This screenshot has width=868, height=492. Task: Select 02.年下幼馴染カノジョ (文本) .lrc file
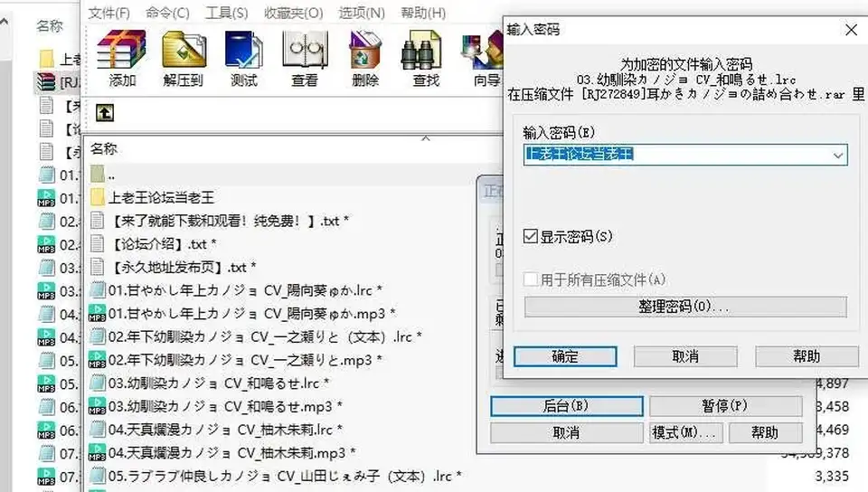coord(256,336)
